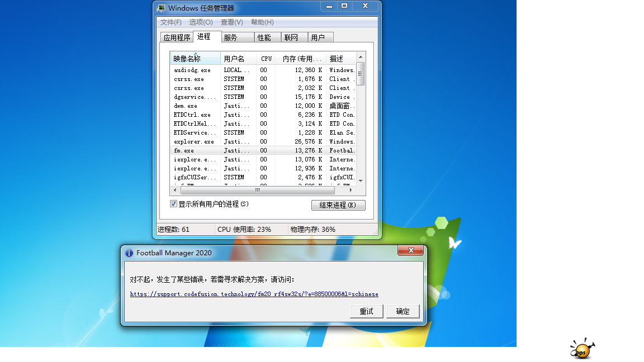This screenshot has width=644, height=362.
Task: Click the Task Manager title bar icon
Action: point(161,8)
